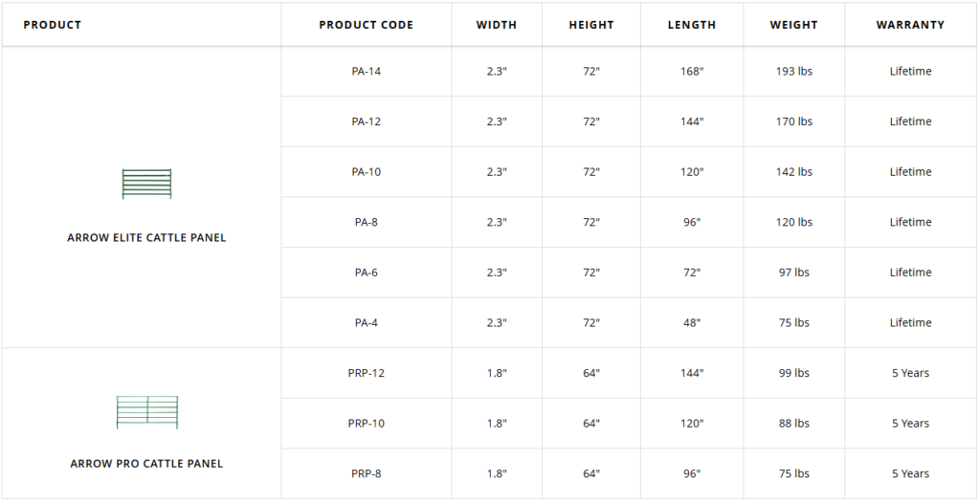Image resolution: width=980 pixels, height=503 pixels.
Task: Click the Product column header
Action: tap(53, 25)
